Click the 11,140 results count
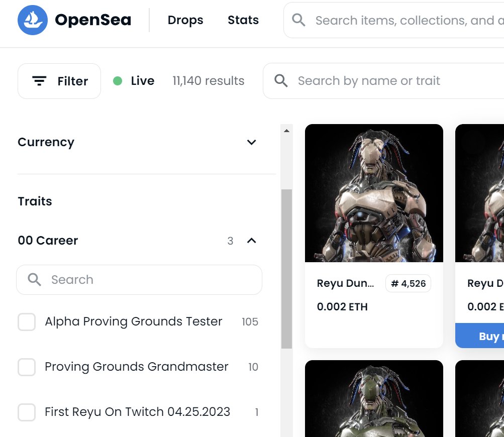This screenshot has height=437, width=504. point(209,81)
